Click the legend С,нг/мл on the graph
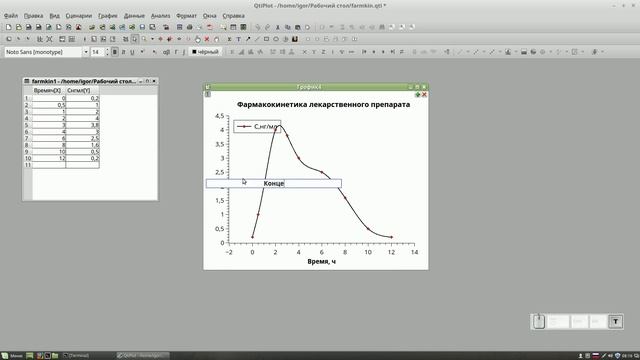 [257, 127]
